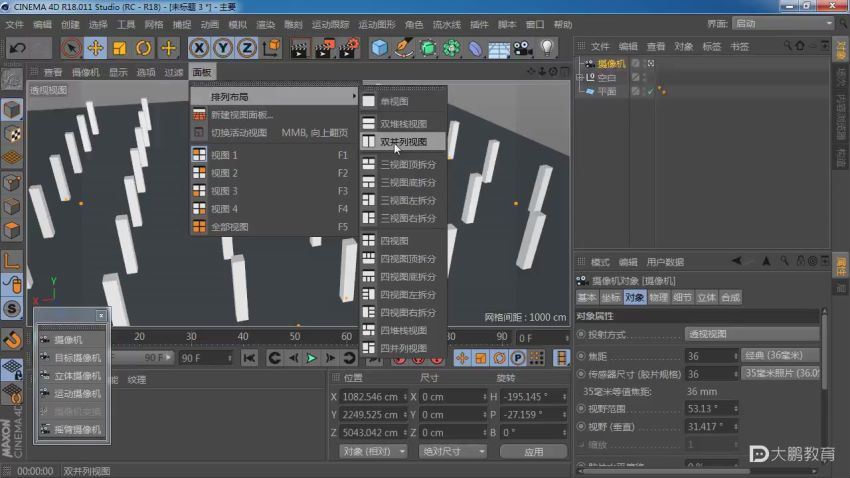Select texture mode icon in left toolbar
850x478 pixels.
[12, 134]
